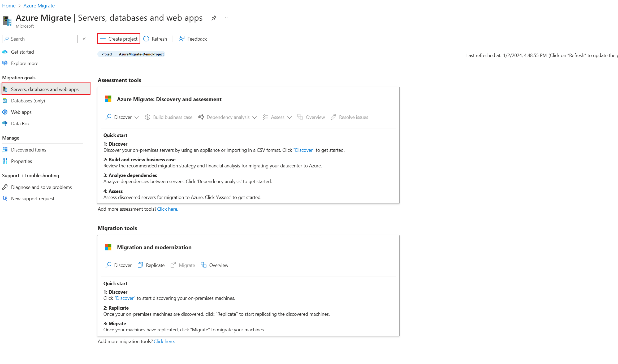618x364 pixels.
Task: Click the New support request icon
Action: [6, 198]
